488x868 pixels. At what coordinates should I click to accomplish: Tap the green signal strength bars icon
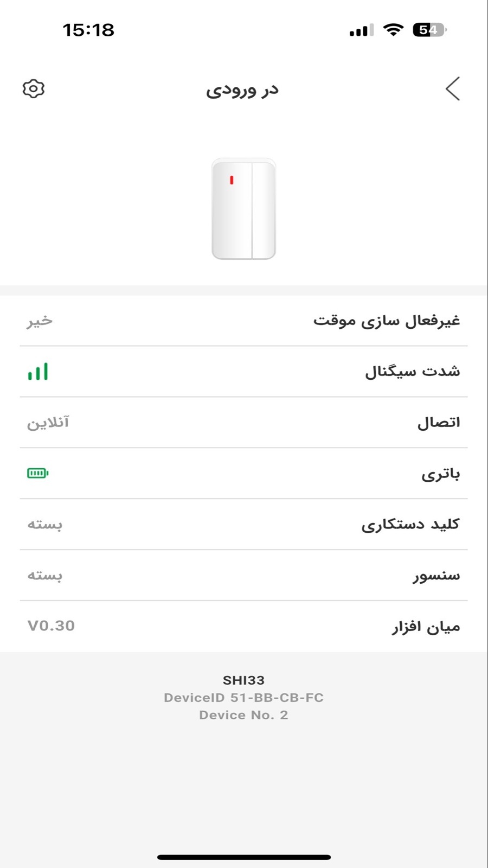click(x=38, y=372)
